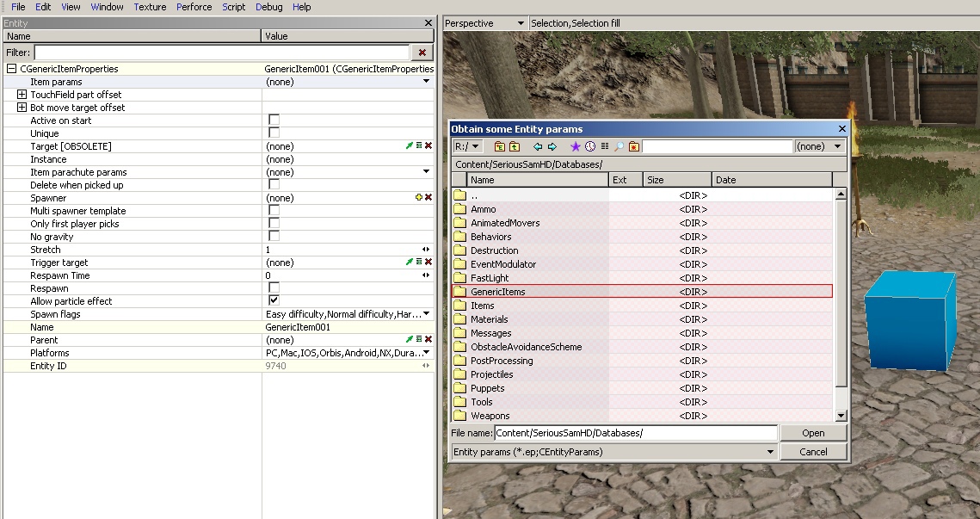Screen dimensions: 980x519
Task: Navigate back with left arrow icon
Action: pyautogui.click(x=538, y=146)
